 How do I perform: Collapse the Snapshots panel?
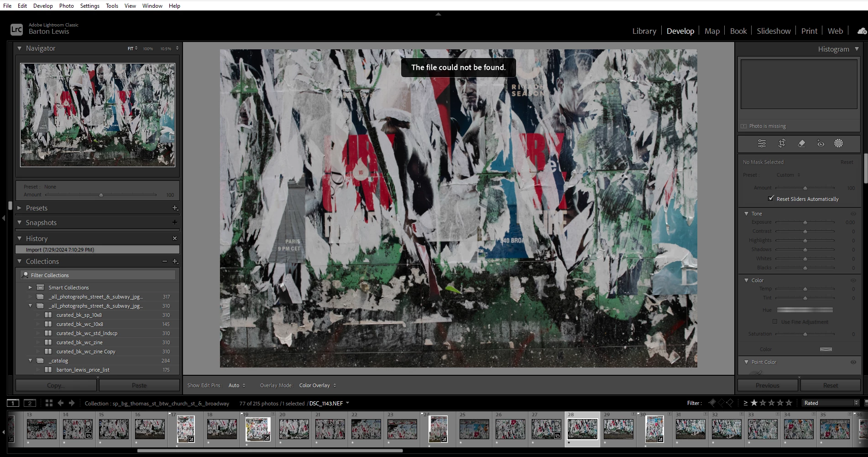pyautogui.click(x=20, y=222)
